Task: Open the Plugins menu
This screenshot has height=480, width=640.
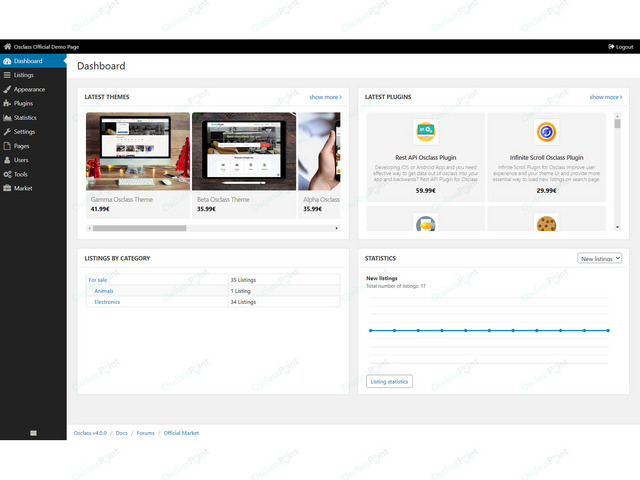Action: [x=33, y=103]
